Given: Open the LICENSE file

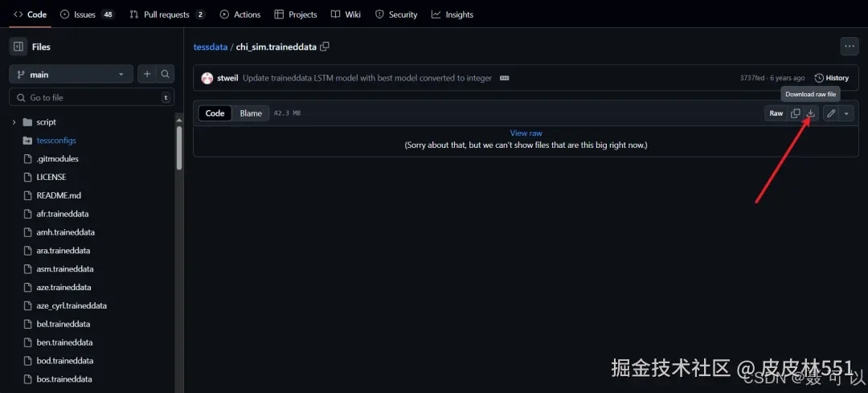Looking at the screenshot, I should (51, 177).
